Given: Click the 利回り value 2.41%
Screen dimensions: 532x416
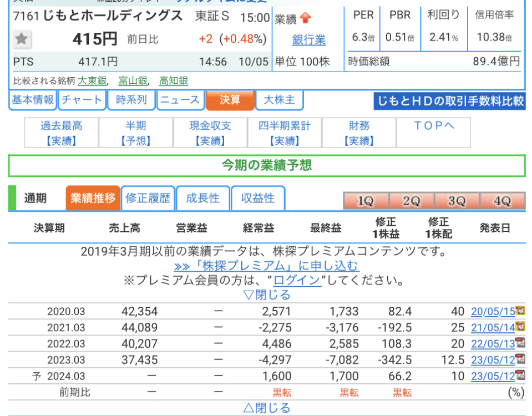Looking at the screenshot, I should (444, 37).
